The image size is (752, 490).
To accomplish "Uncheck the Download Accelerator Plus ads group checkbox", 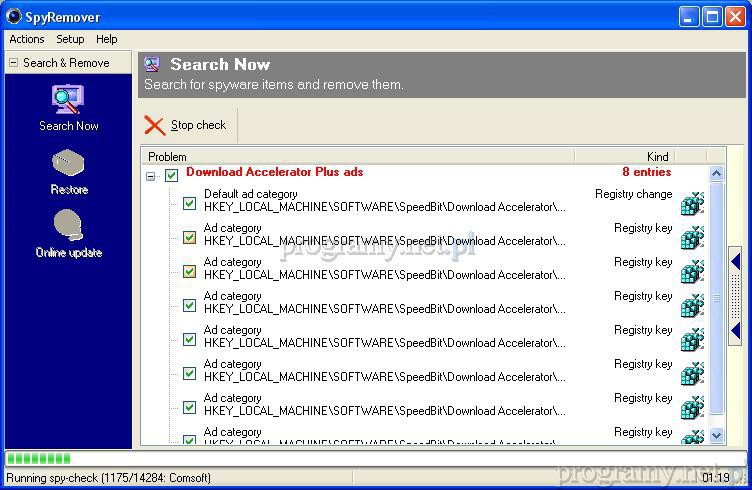I will coord(171,175).
